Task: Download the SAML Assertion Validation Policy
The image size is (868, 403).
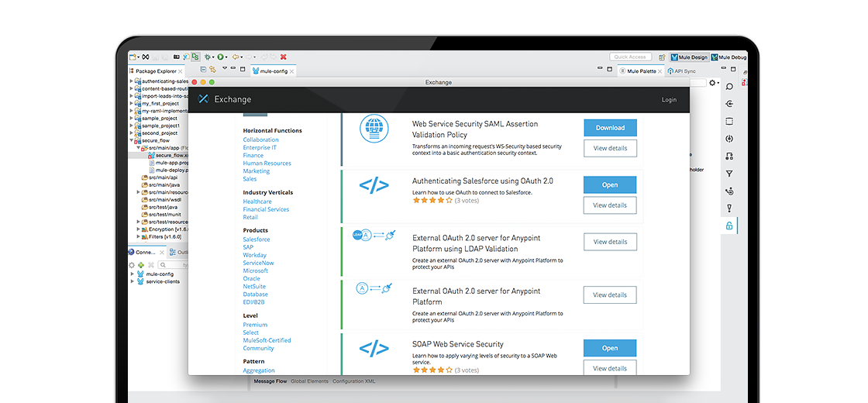Action: coord(610,128)
